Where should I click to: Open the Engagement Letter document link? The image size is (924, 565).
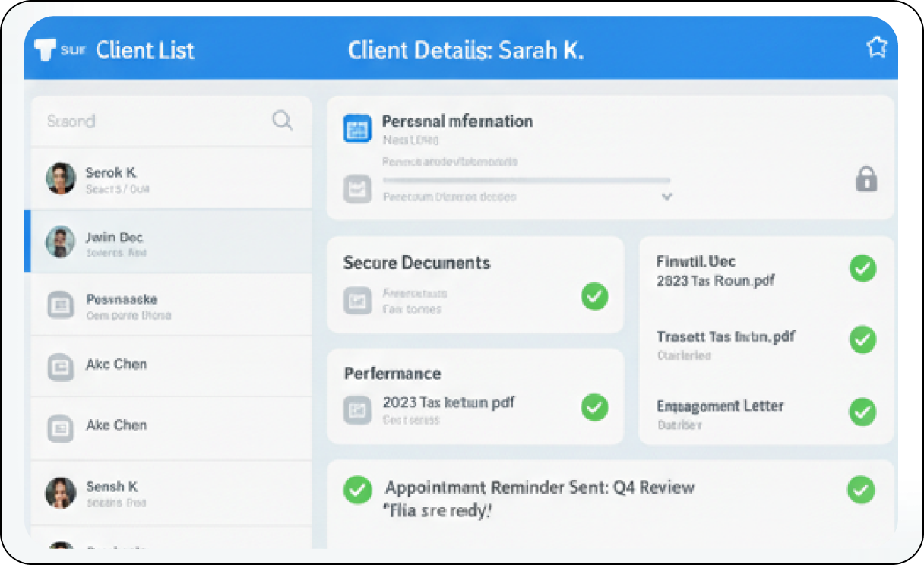click(720, 406)
